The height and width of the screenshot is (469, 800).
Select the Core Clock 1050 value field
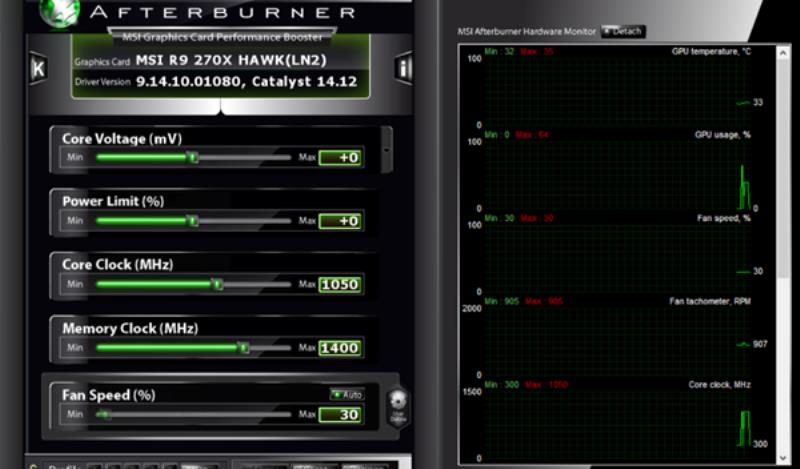pos(340,284)
